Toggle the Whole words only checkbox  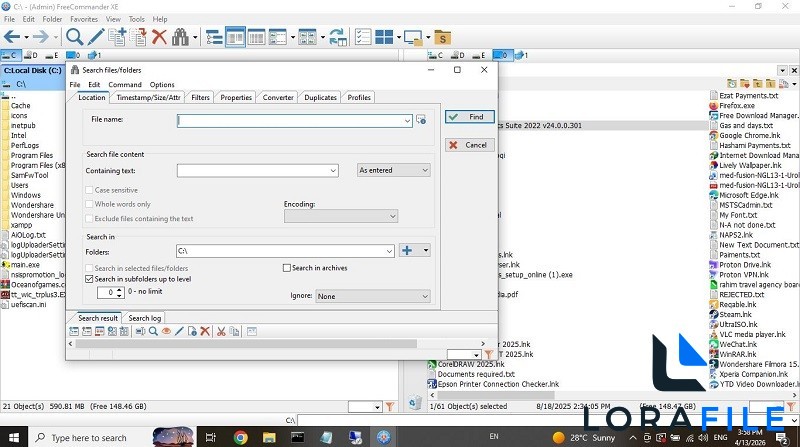[89, 204]
